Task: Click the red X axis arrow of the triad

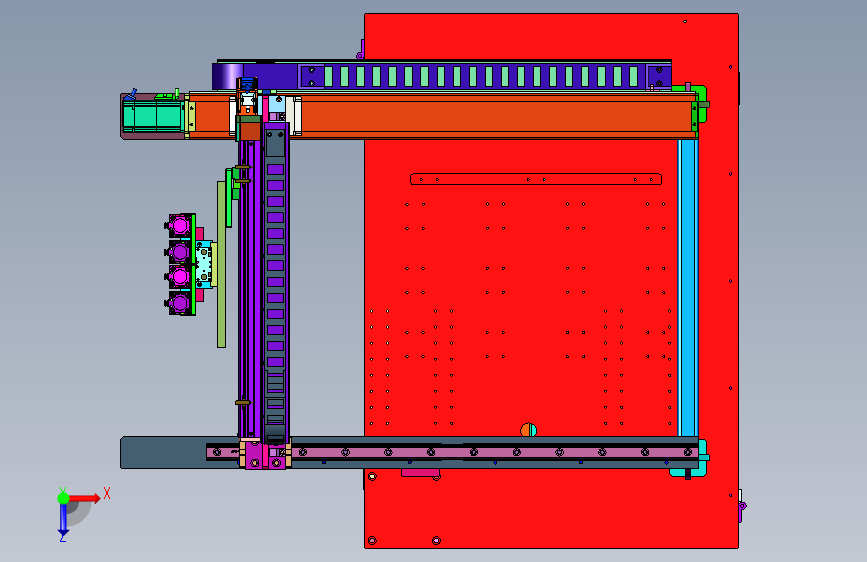Action: coord(84,498)
